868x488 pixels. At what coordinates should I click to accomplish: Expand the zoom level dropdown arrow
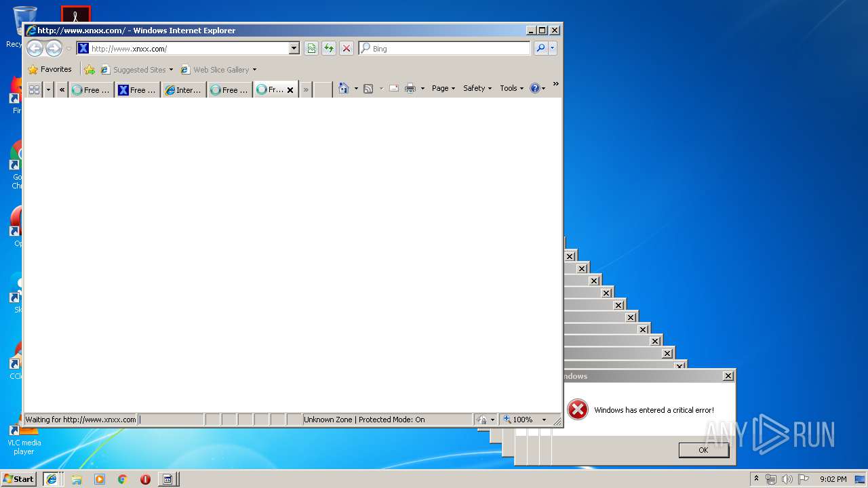pyautogui.click(x=544, y=420)
